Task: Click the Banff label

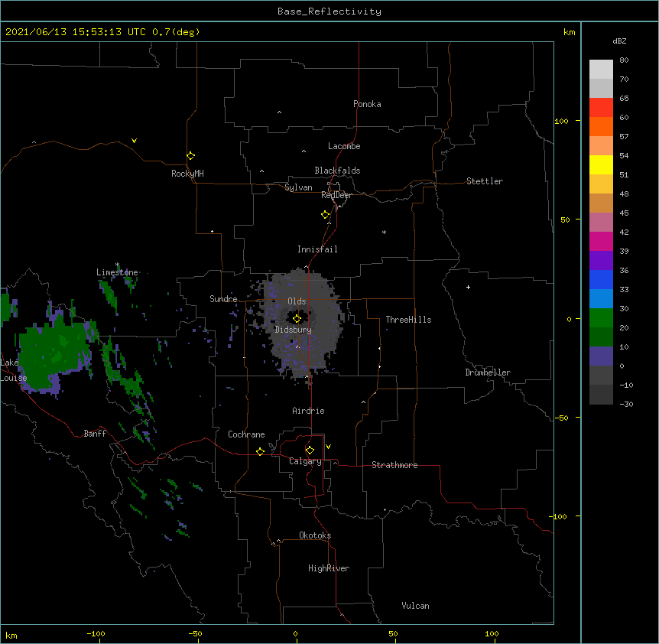Action: click(x=95, y=434)
